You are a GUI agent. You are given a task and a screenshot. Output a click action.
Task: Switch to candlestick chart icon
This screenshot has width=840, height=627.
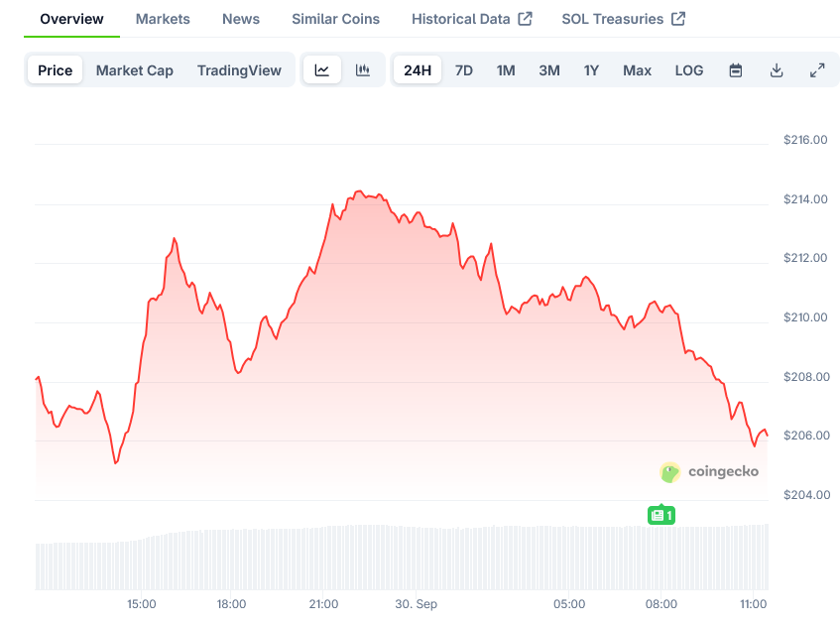[363, 70]
